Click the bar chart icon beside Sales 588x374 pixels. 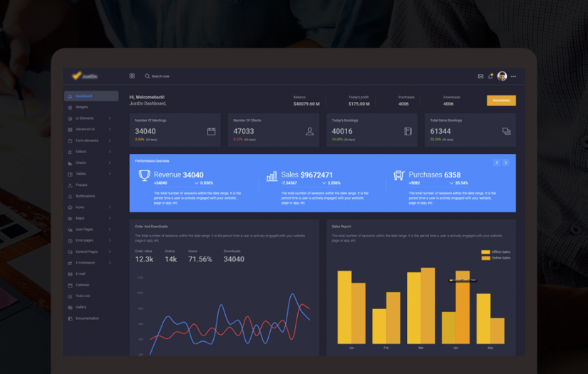point(272,176)
